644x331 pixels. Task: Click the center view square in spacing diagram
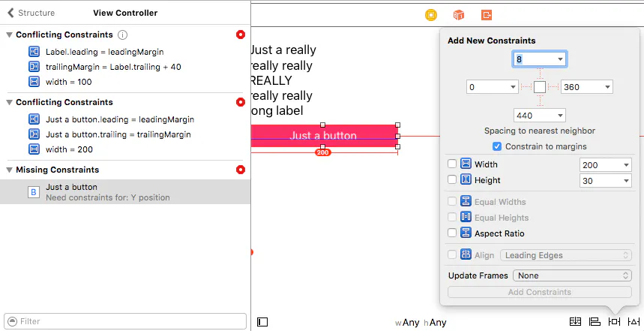coord(540,87)
